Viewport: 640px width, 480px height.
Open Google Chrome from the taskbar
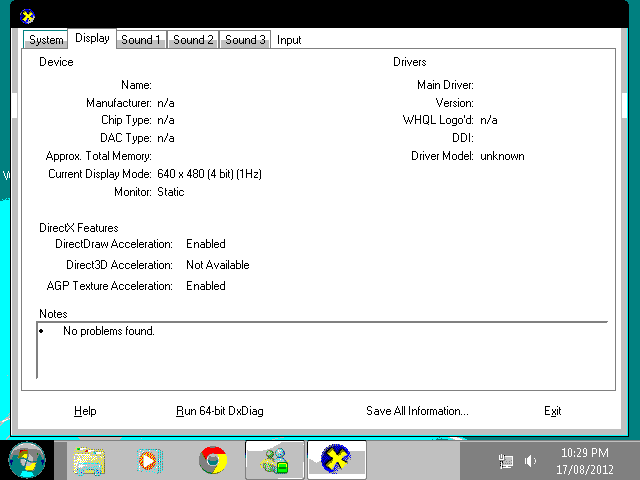coord(213,460)
